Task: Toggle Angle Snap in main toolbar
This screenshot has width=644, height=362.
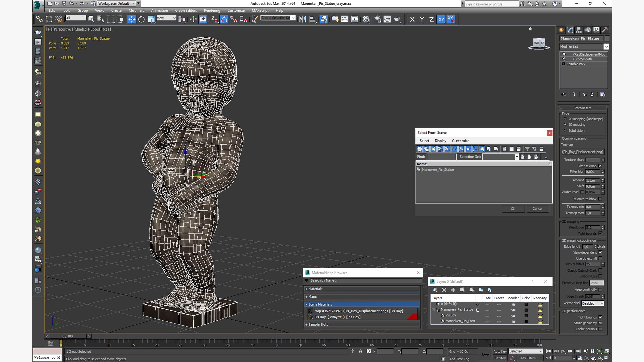Action: [x=224, y=19]
